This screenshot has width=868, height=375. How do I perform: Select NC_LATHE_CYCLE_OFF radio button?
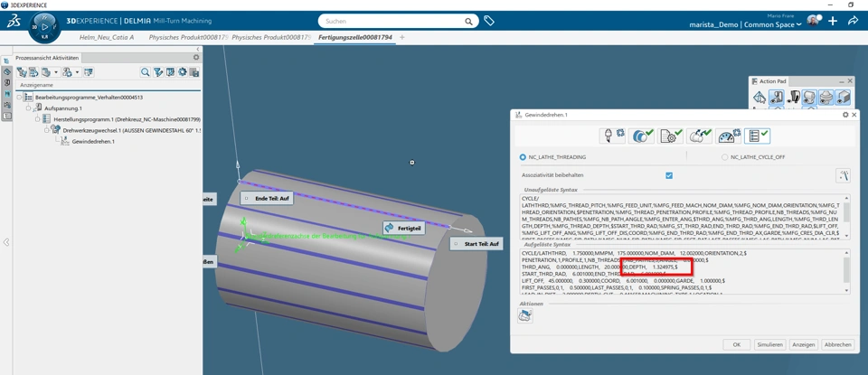[724, 157]
